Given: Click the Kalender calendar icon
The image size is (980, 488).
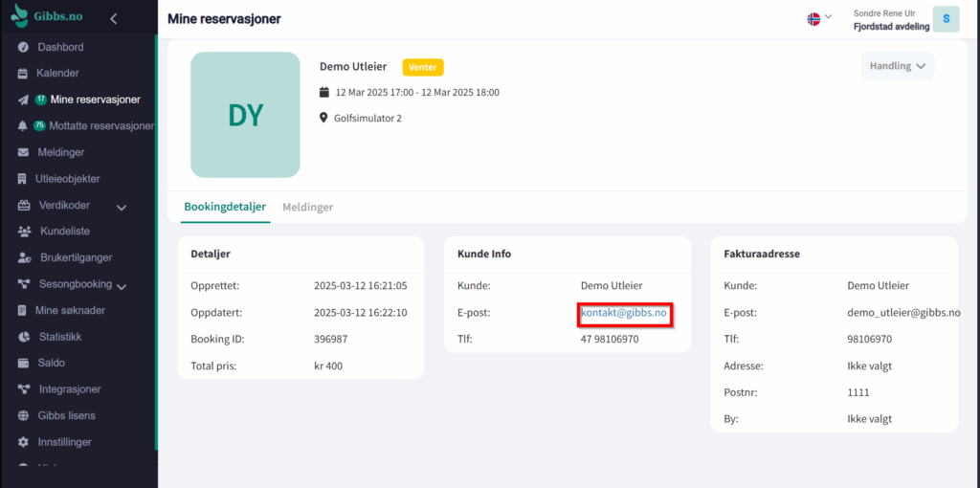Looking at the screenshot, I should click(x=23, y=74).
